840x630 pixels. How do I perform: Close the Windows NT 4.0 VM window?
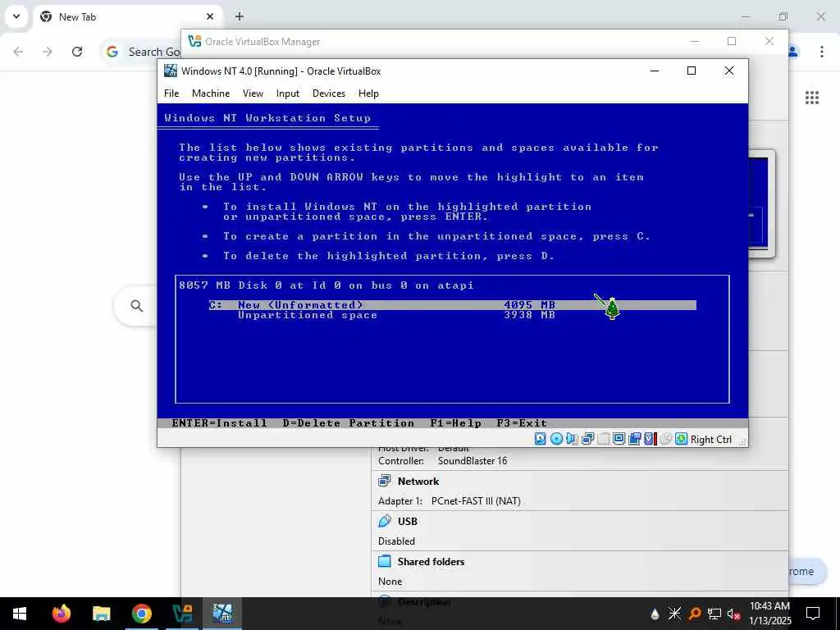[x=729, y=71]
